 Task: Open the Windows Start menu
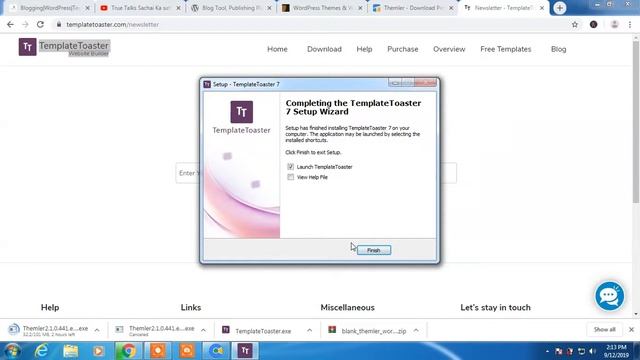(x=13, y=351)
